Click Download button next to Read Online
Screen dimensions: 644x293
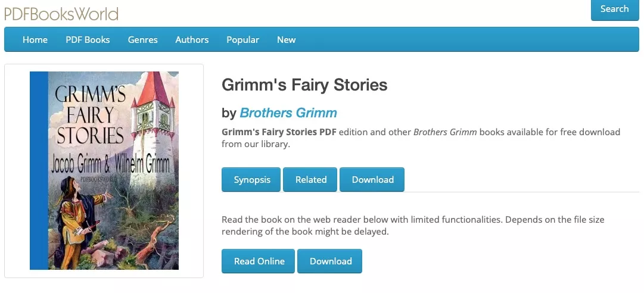[330, 261]
